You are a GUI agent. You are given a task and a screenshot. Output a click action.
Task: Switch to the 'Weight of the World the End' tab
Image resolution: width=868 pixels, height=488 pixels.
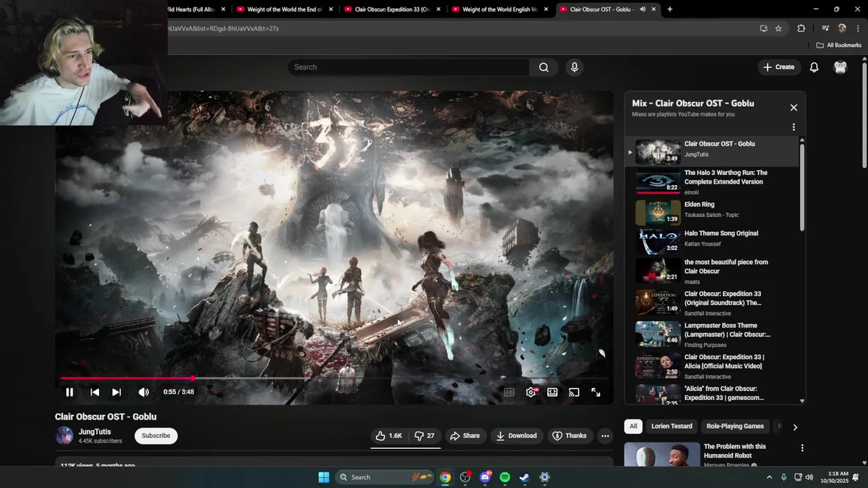285,9
